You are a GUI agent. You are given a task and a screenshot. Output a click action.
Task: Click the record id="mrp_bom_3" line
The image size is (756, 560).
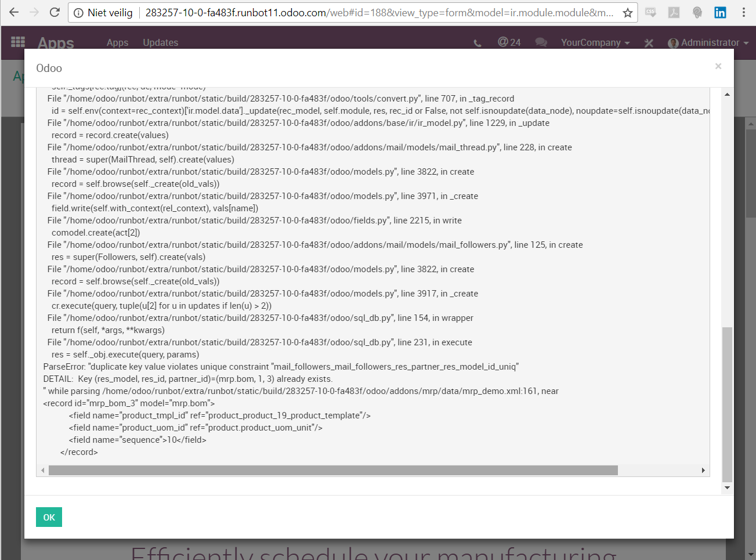[x=129, y=403]
